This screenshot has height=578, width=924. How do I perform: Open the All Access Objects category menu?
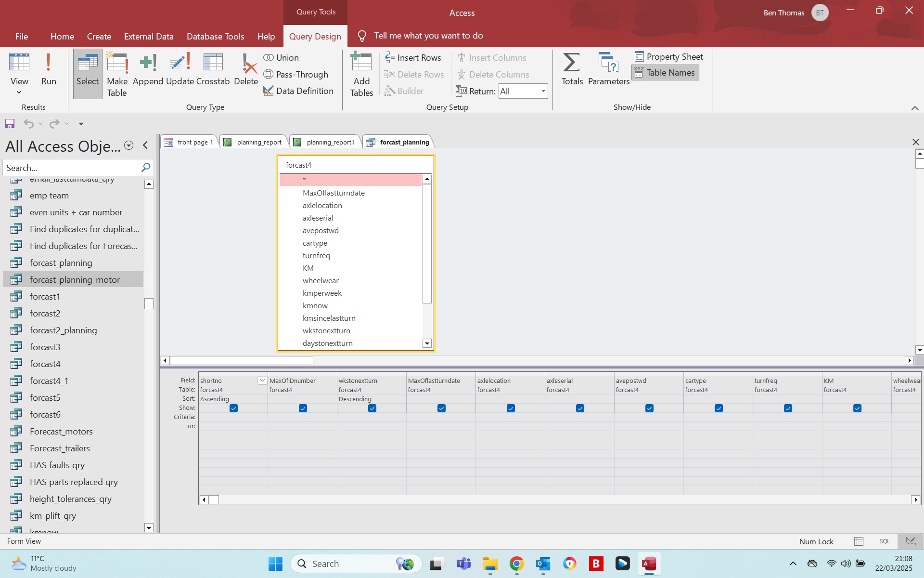click(x=128, y=145)
